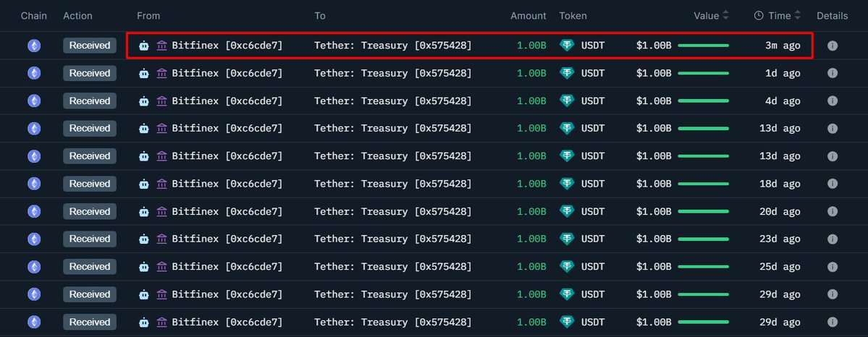Screen dimensions: 868x337
Task: Click the bank icon beside Bitfinex in the 18d ago row
Action: click(162, 184)
